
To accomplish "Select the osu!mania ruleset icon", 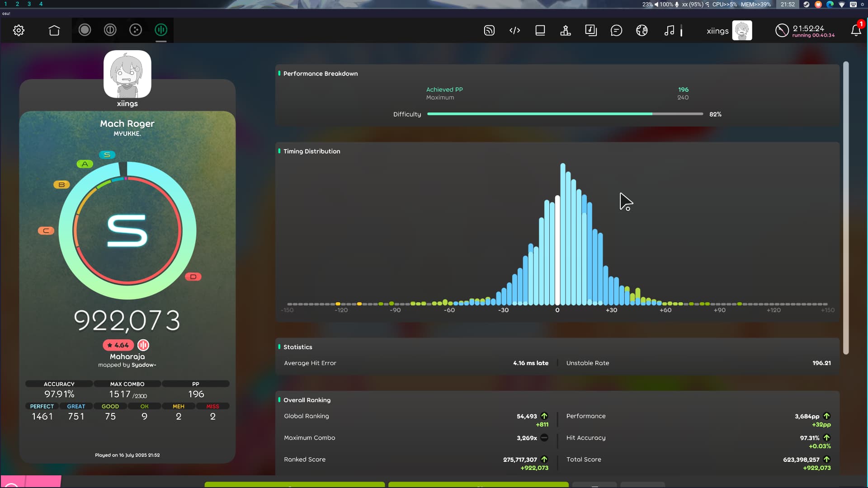I will click(x=161, y=30).
